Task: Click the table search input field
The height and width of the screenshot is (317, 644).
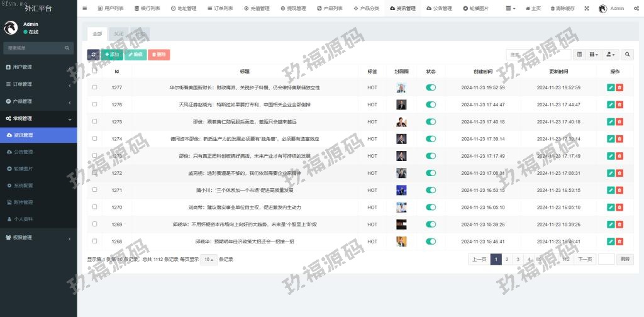Action: pyautogui.click(x=530, y=55)
